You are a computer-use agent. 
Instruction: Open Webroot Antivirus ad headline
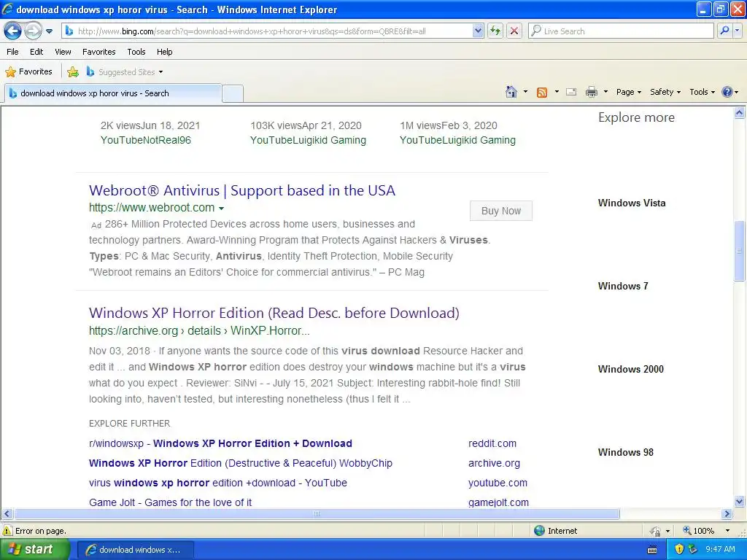[x=242, y=190]
